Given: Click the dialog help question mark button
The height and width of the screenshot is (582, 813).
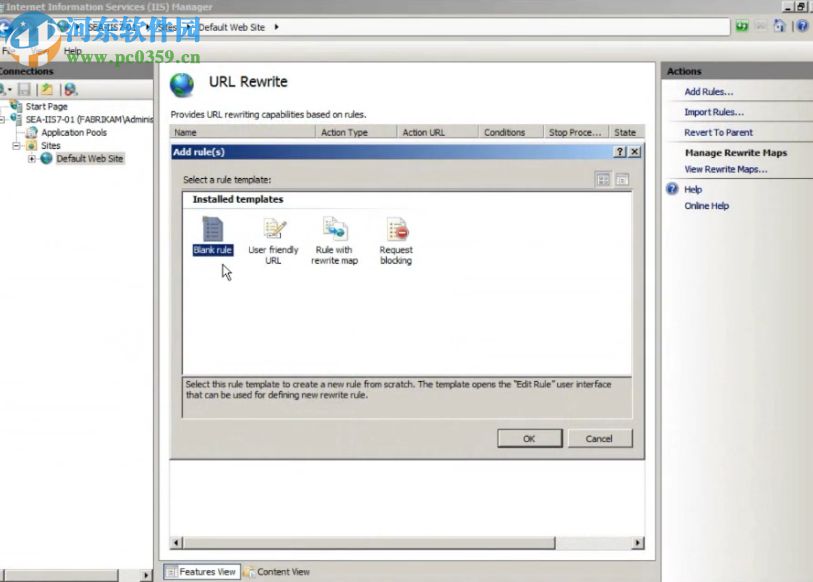Looking at the screenshot, I should [x=620, y=152].
